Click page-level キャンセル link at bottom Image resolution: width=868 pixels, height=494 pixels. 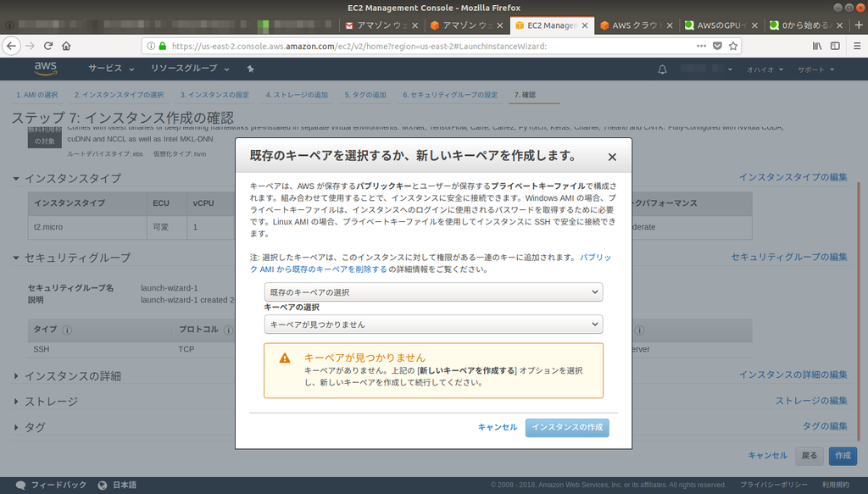pos(767,456)
